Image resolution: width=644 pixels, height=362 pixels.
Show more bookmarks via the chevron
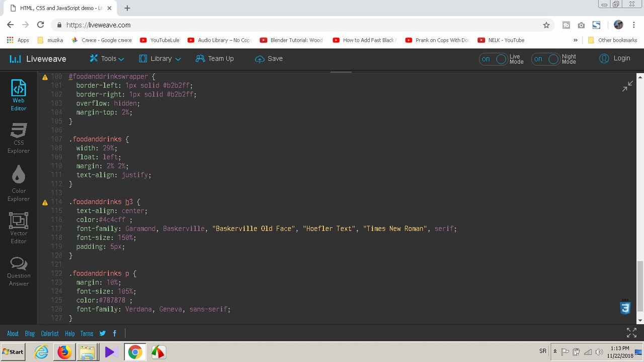tap(576, 40)
